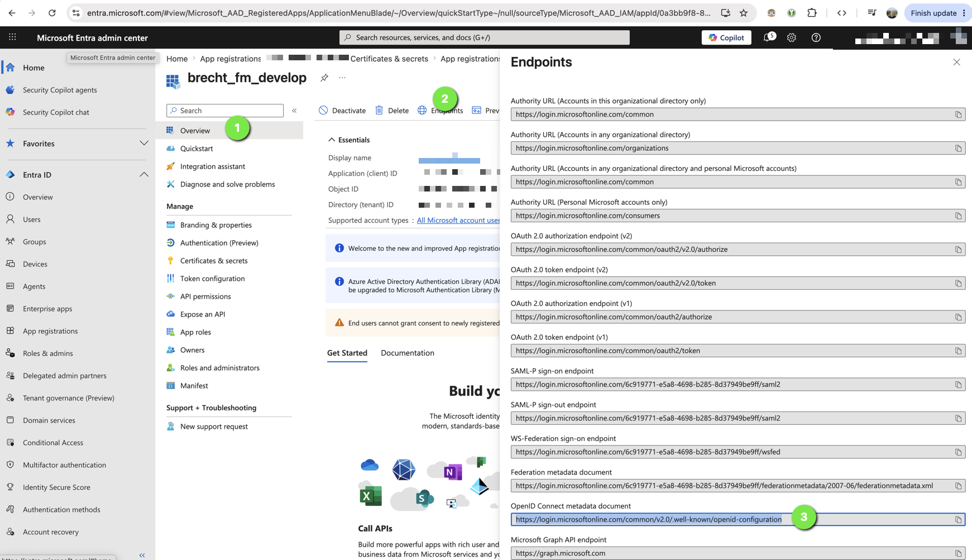Go back in the browser history
Viewport: 972px width, 560px height.
(x=12, y=13)
